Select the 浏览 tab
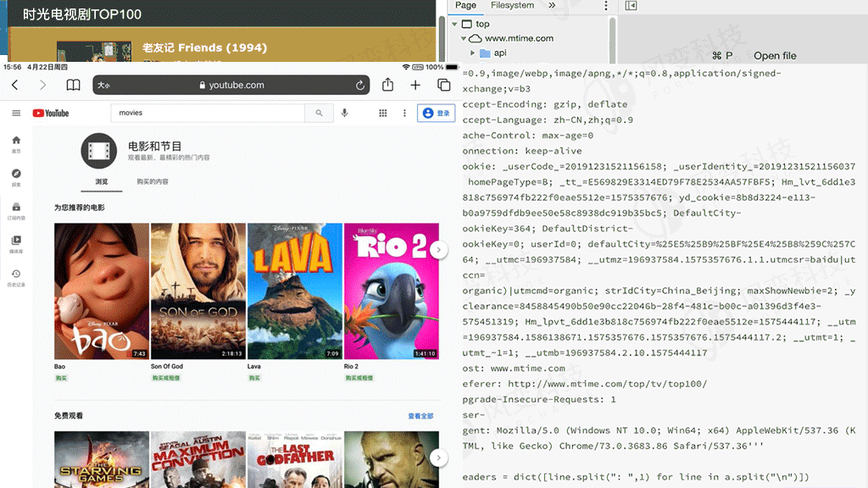This screenshot has height=488, width=868. [102, 181]
